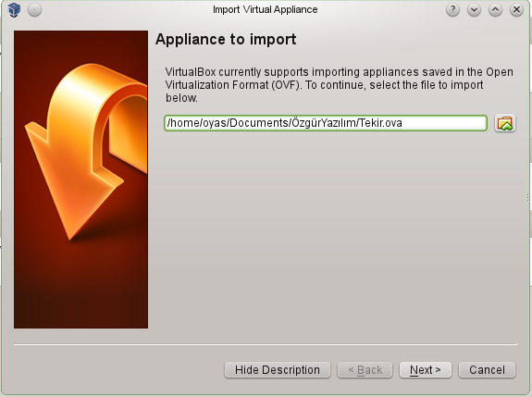Screen dimensions: 532x397
Task: Click the Appliance to import heading
Action: pos(226,40)
